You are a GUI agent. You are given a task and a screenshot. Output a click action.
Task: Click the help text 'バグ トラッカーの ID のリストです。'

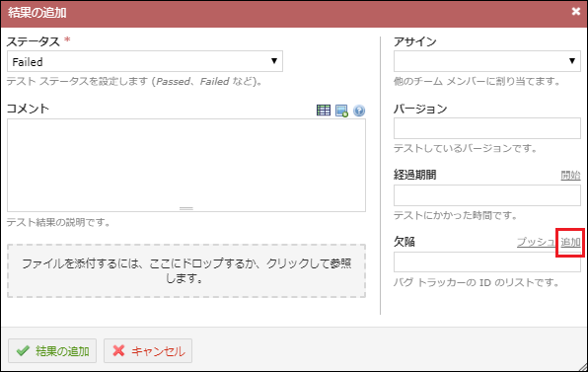477,282
